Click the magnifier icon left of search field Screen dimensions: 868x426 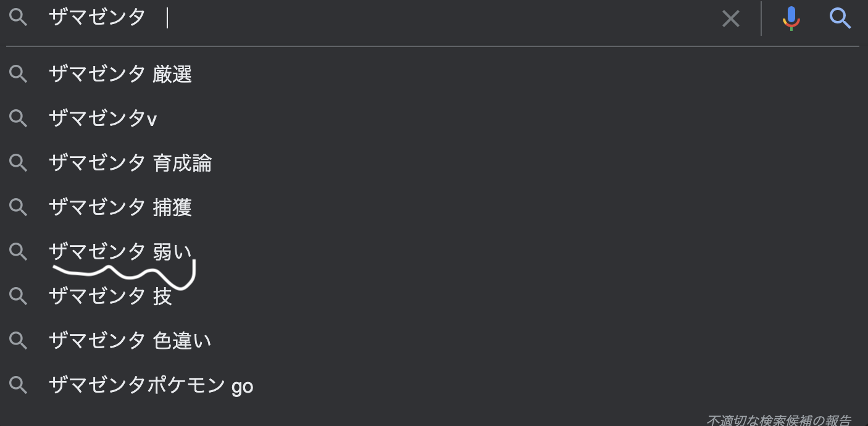19,18
